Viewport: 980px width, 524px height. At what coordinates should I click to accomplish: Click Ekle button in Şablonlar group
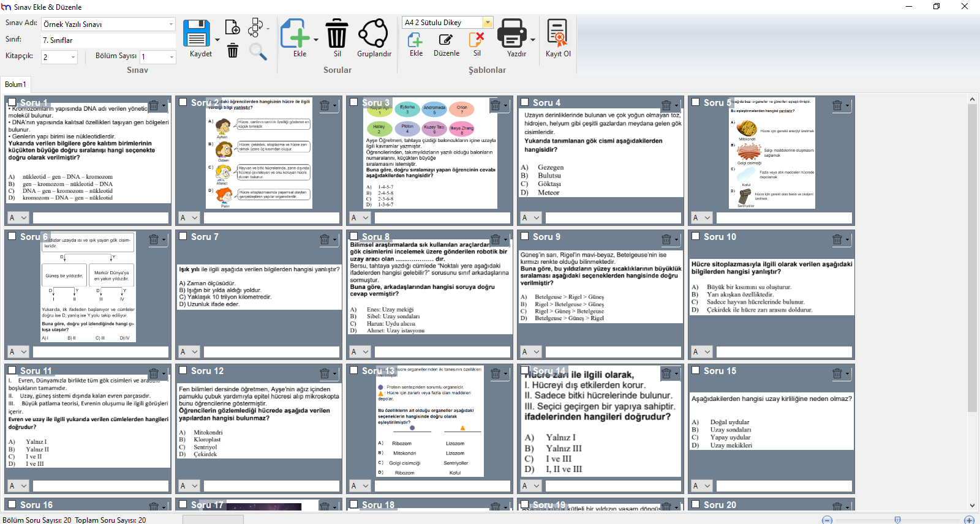(416, 45)
